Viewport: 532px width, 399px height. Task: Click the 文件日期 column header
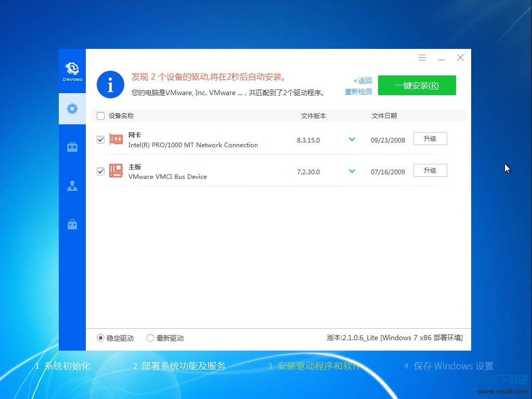click(384, 116)
